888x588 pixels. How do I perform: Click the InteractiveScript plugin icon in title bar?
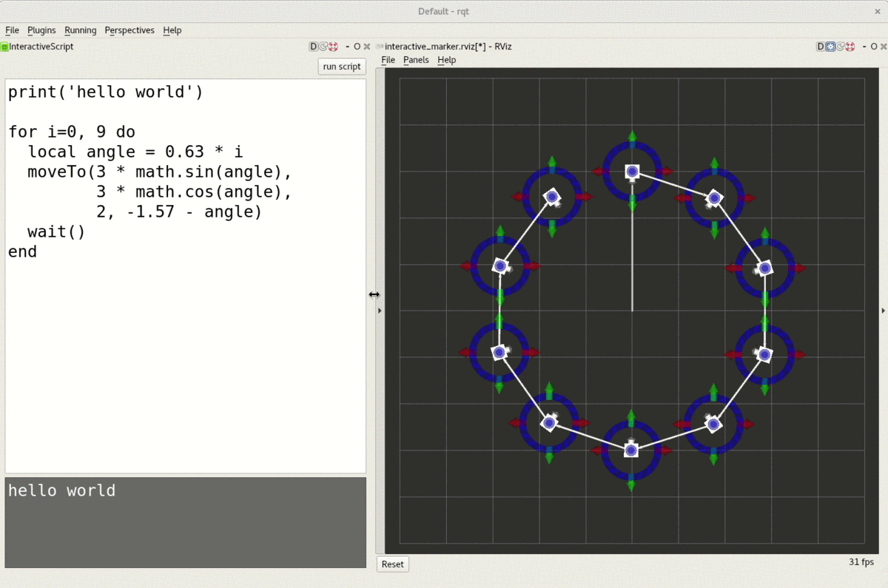pyautogui.click(x=4, y=47)
